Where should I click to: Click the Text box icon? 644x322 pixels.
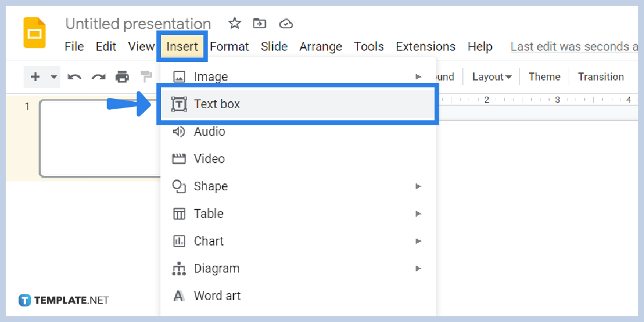[179, 104]
